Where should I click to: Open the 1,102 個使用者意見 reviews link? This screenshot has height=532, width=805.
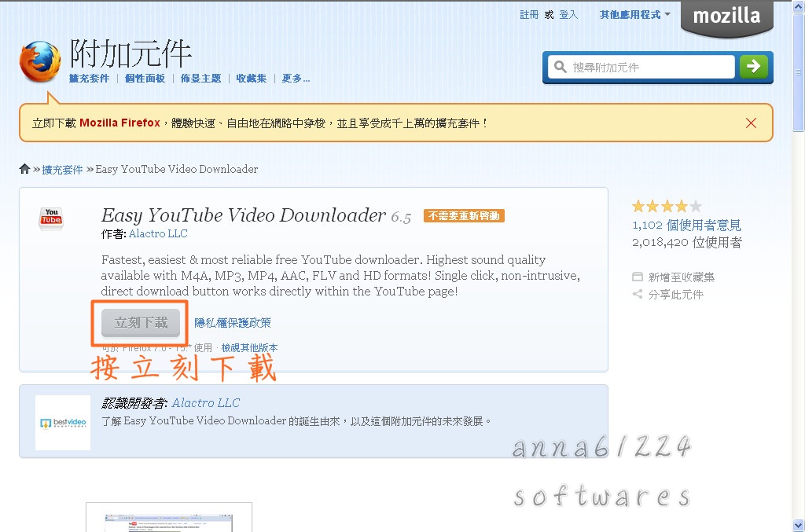pos(686,226)
